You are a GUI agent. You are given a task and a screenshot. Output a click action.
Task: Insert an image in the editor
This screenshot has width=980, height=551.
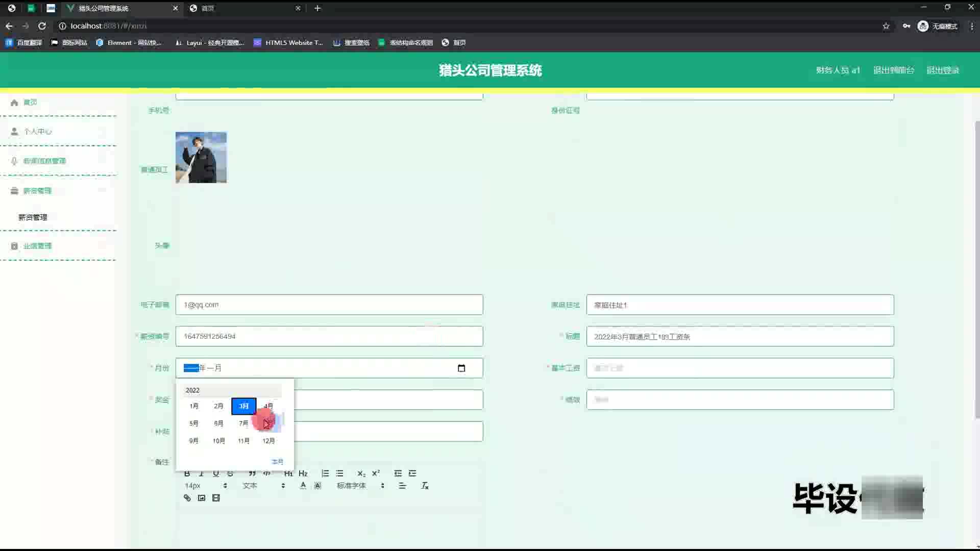[x=202, y=498]
